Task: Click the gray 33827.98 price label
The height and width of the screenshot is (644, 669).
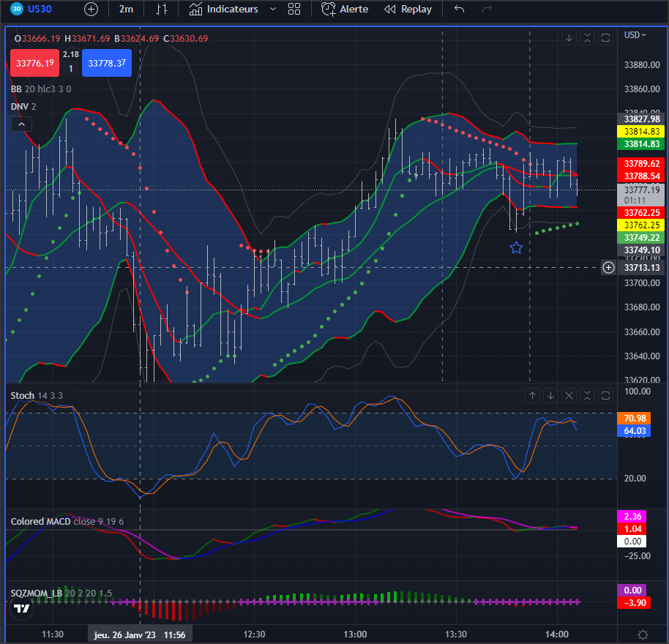Action: point(640,119)
